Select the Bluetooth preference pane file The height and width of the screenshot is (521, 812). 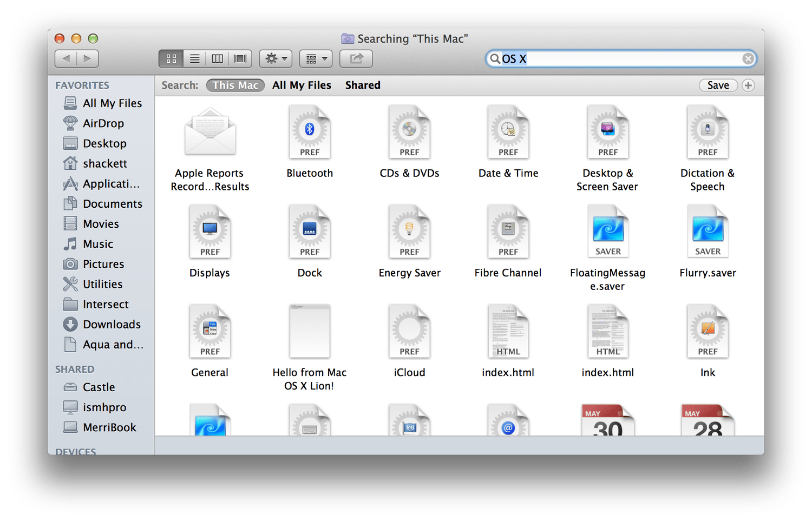click(310, 142)
